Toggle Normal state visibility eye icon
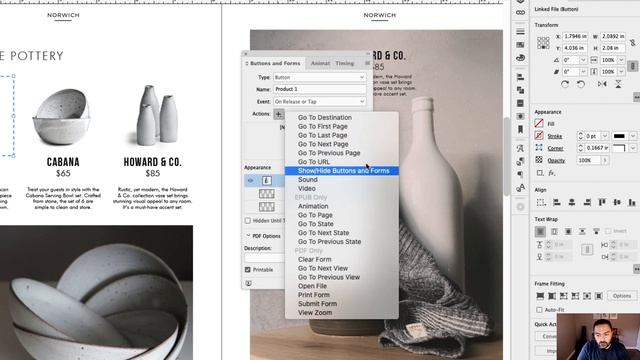 tap(251, 180)
